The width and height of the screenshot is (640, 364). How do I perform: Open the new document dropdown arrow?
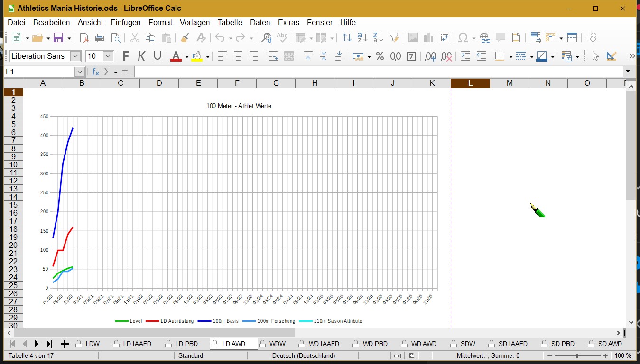point(28,38)
